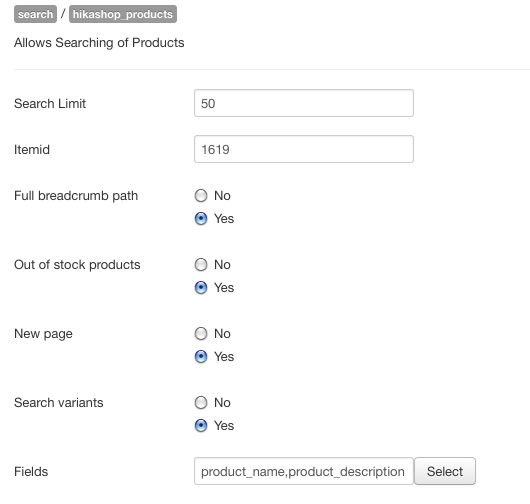The image size is (530, 504).
Task: Click the Search Limit label
Action: point(50,103)
